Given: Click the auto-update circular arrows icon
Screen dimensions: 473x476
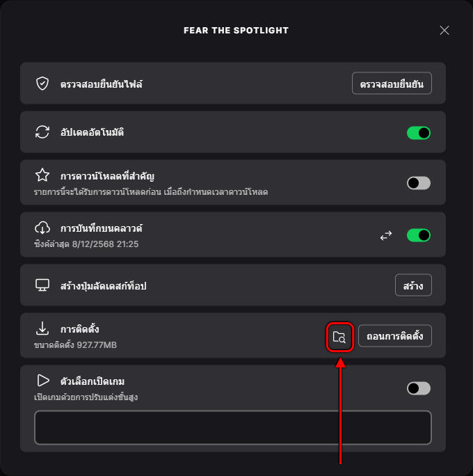Looking at the screenshot, I should pos(42,132).
